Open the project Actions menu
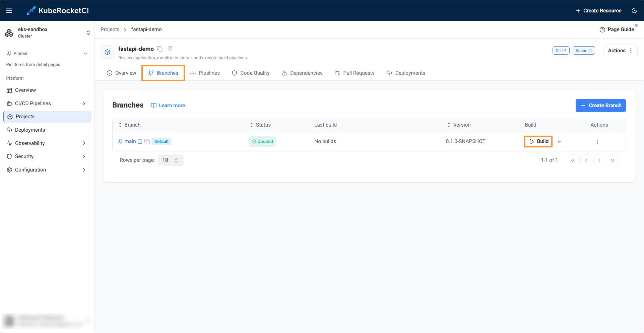 pyautogui.click(x=621, y=51)
